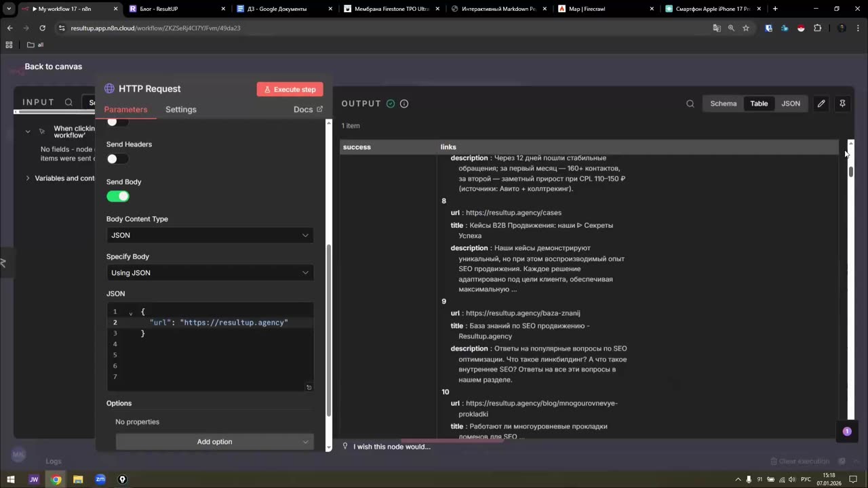This screenshot has height=488, width=868.
Task: Click inside the JSON body editor url line
Action: click(x=219, y=323)
